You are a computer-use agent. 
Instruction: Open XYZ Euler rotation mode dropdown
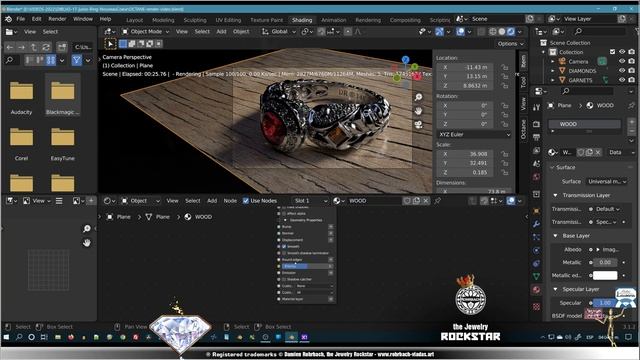[474, 134]
